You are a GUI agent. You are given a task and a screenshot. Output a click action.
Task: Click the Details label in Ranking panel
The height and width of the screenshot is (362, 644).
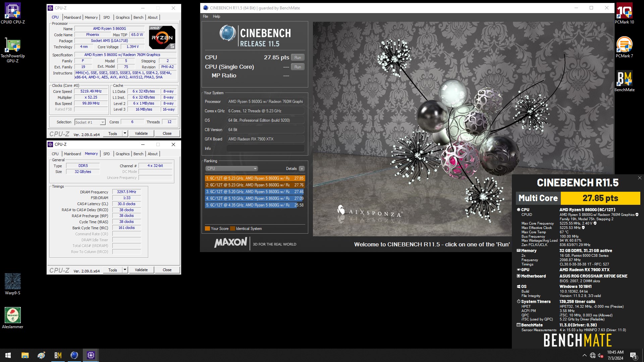pos(291,169)
